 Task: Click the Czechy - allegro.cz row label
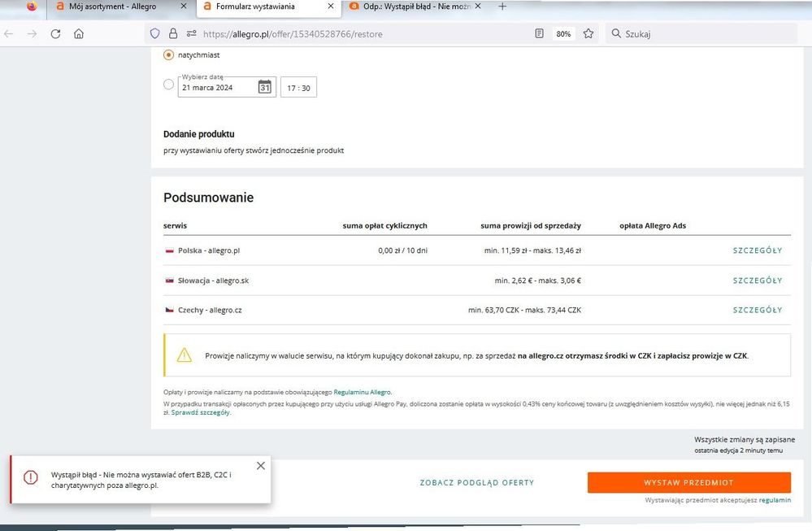tap(210, 311)
